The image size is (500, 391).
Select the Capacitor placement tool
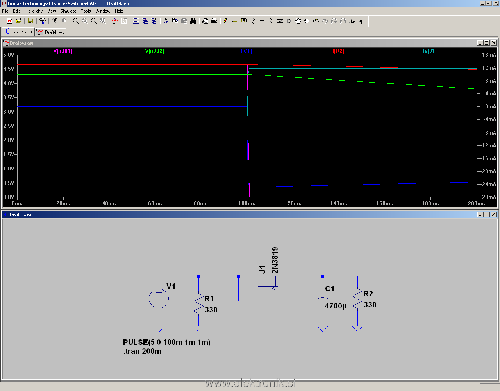[262, 21]
